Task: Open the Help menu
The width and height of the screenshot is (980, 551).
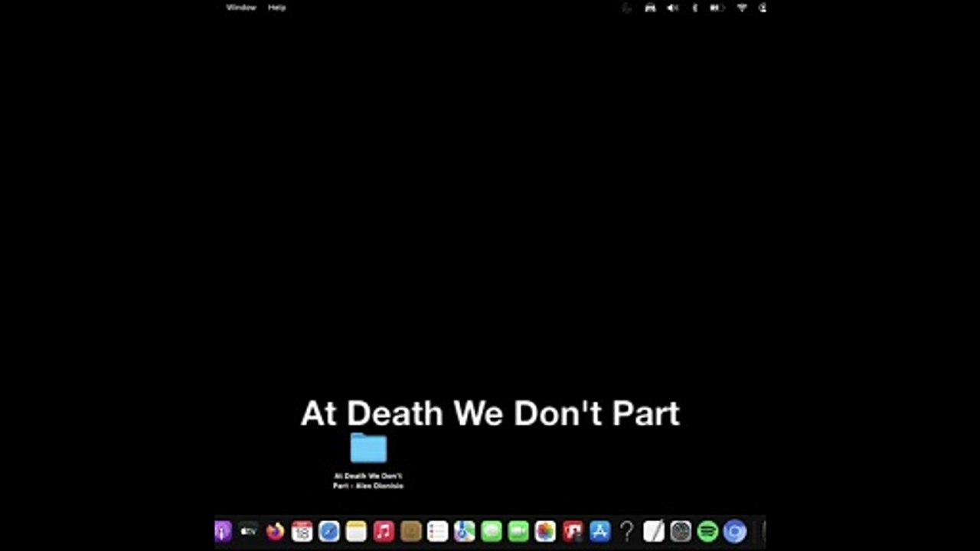Action: pos(277,8)
